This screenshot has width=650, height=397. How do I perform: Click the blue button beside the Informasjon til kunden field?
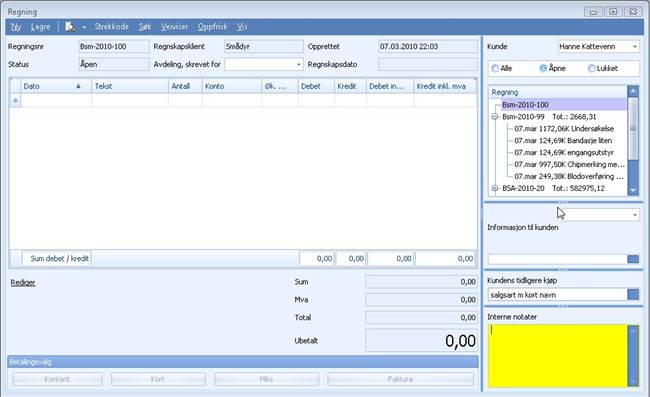tap(633, 259)
